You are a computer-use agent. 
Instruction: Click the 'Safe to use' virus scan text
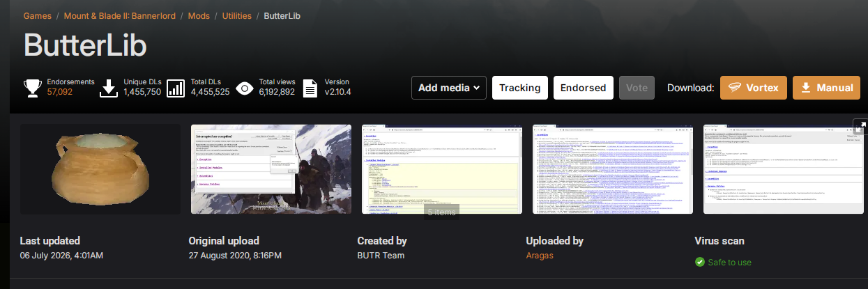pos(730,263)
